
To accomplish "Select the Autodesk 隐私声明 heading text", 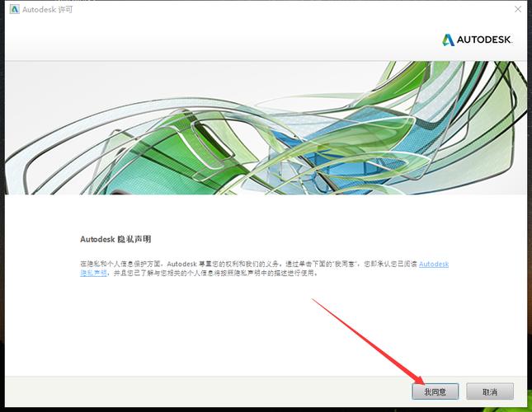I will (x=115, y=239).
